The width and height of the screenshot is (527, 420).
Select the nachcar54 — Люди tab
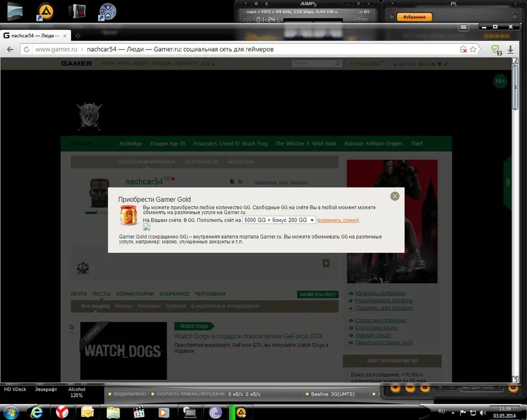click(x=35, y=36)
